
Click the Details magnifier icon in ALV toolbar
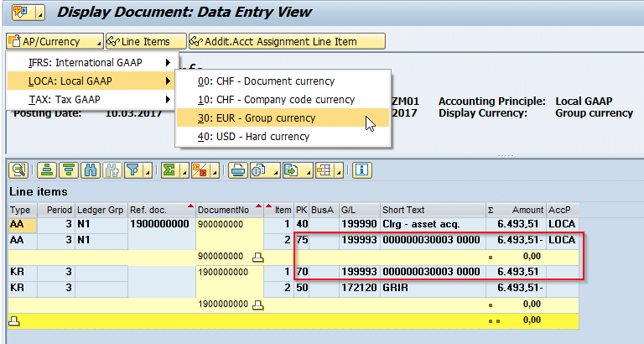click(x=18, y=170)
